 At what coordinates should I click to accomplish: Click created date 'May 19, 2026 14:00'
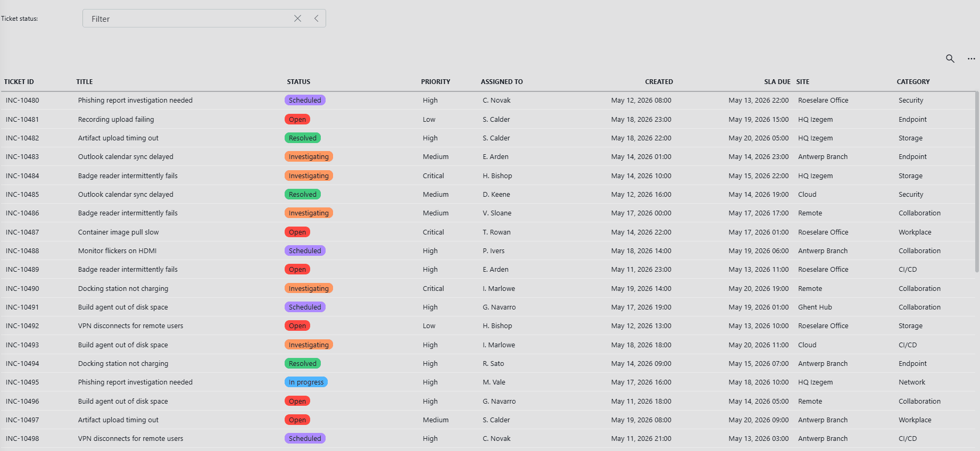(x=641, y=289)
